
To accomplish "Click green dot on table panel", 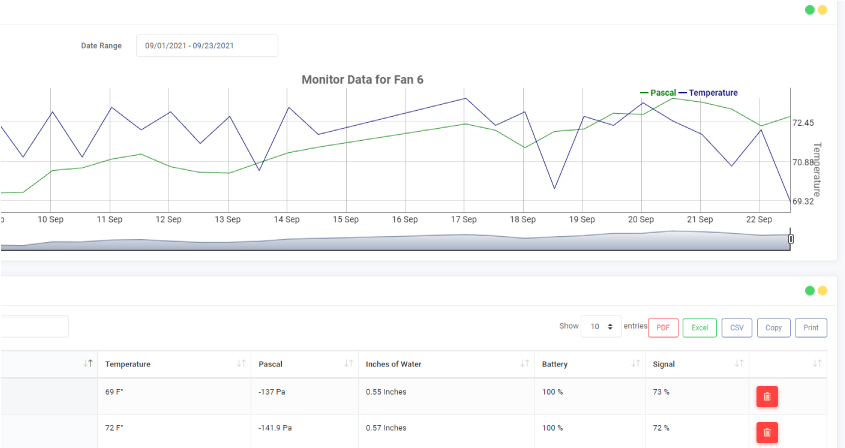I will coord(809,291).
